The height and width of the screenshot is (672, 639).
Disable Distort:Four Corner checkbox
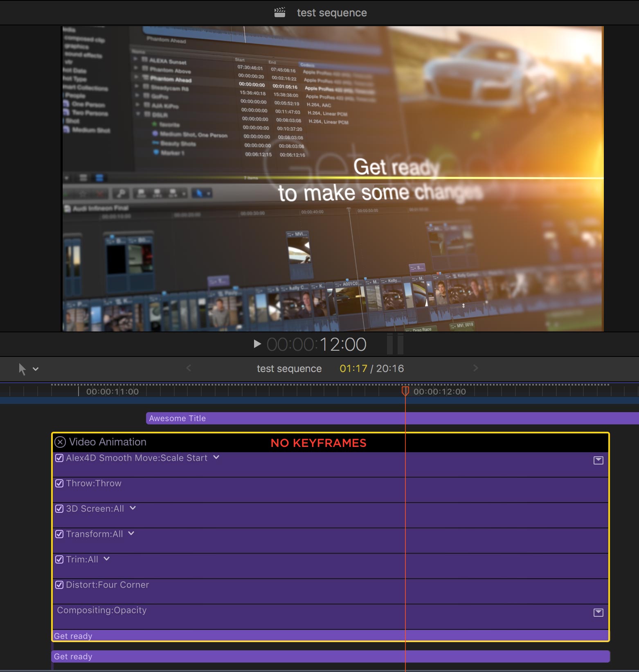(59, 585)
